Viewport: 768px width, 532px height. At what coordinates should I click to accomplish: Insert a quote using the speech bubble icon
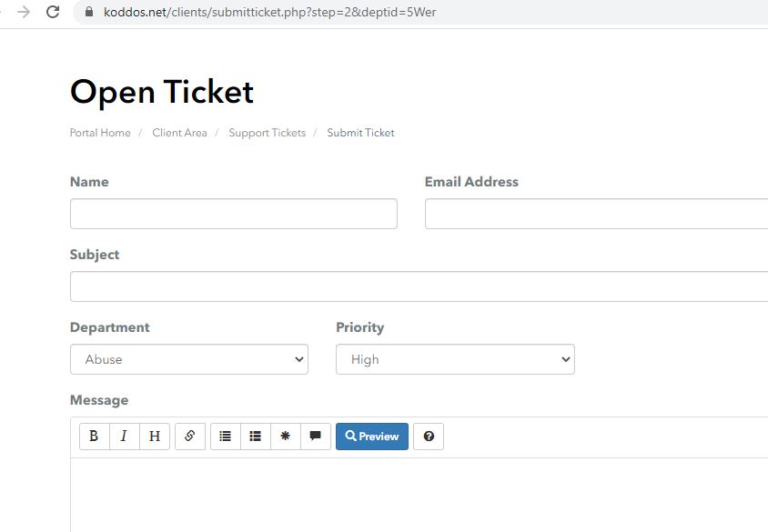tap(315, 437)
